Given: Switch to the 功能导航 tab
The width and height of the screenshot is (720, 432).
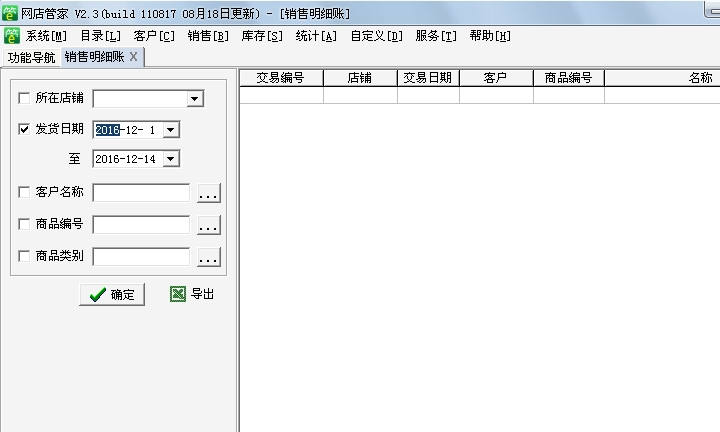Looking at the screenshot, I should 31,57.
